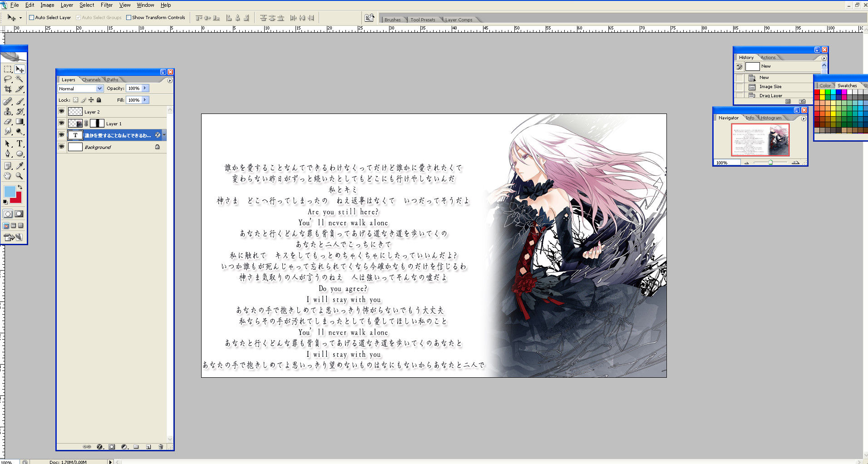The height and width of the screenshot is (464, 868).
Task: Swap foreground and background colors
Action: pos(20,187)
